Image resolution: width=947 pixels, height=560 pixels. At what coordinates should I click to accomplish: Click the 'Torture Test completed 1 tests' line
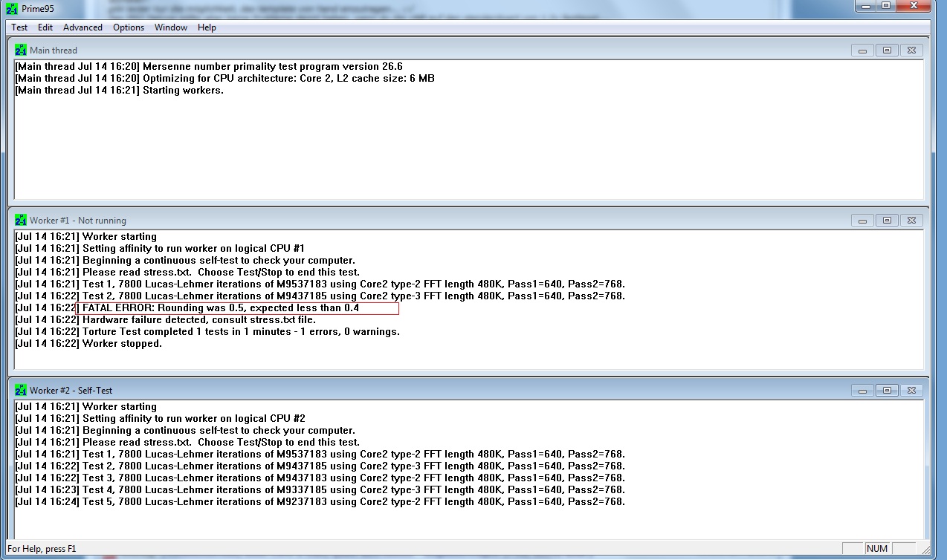click(207, 332)
